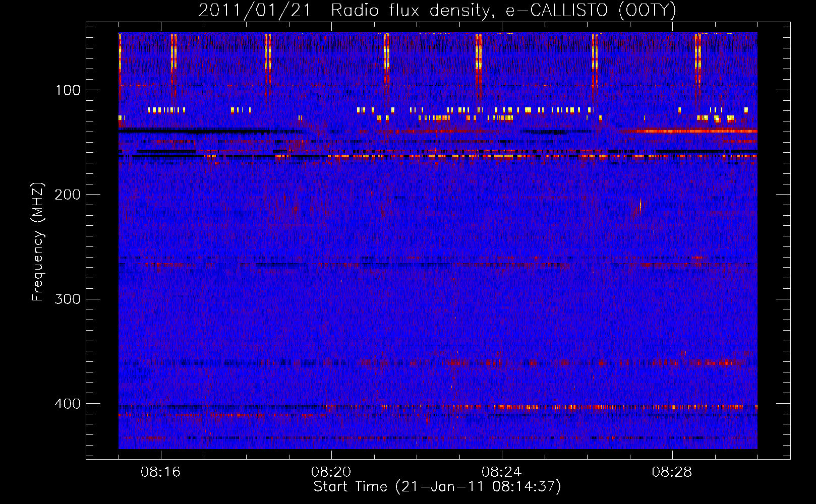Viewport: 816px width, 504px height.
Task: Click the 08:28 time tick label
Action: (x=672, y=472)
